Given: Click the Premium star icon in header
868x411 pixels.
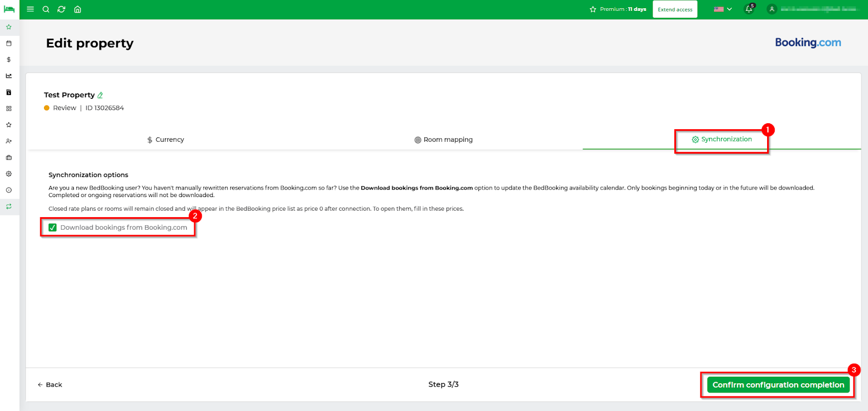Looking at the screenshot, I should click(593, 9).
